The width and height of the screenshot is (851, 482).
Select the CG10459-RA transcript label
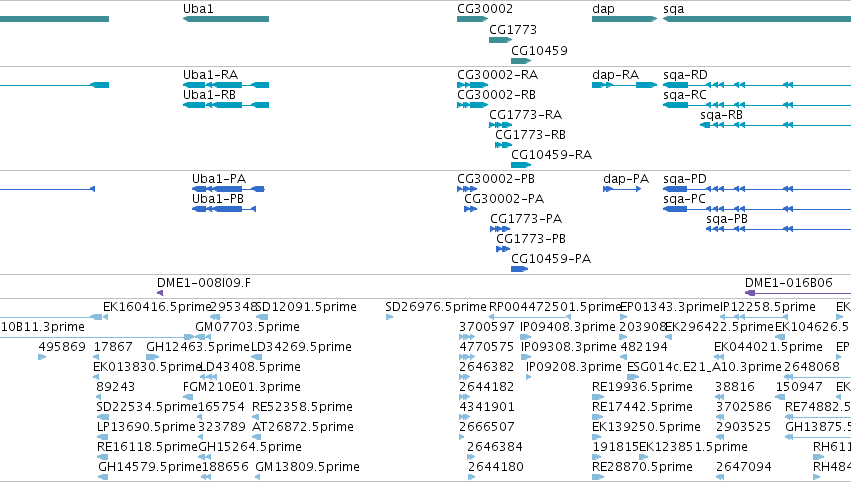pos(551,155)
